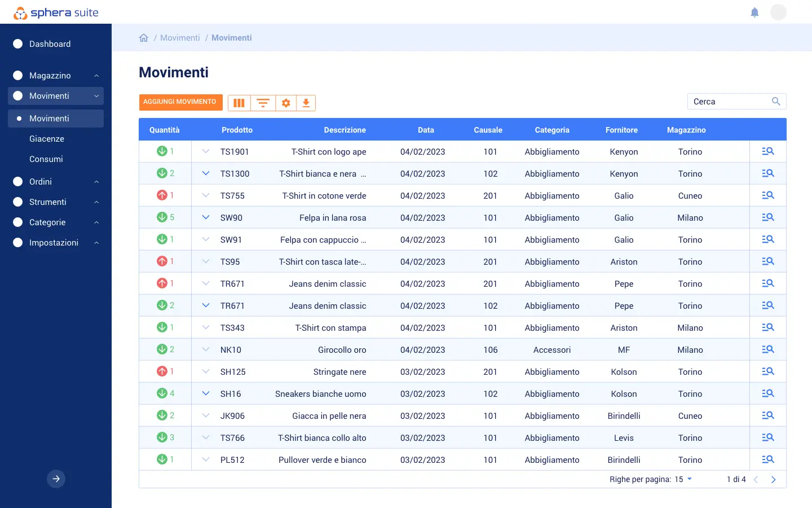The height and width of the screenshot is (508, 812).
Task: Click the sphera suite logo
Action: tap(56, 12)
